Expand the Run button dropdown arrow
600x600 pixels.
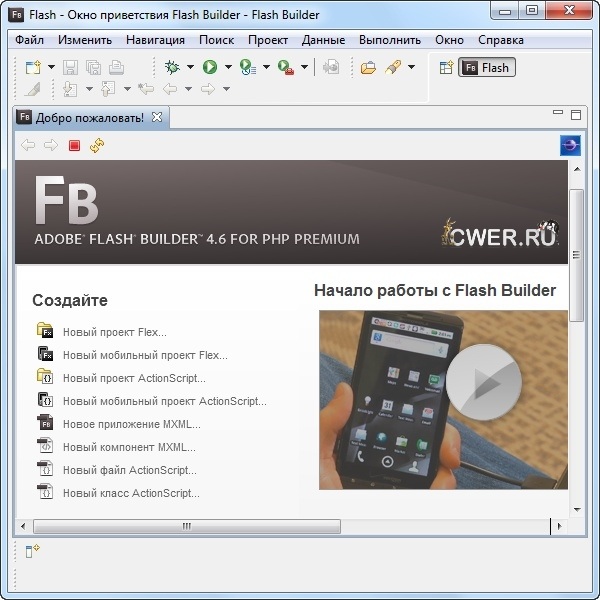tap(228, 68)
